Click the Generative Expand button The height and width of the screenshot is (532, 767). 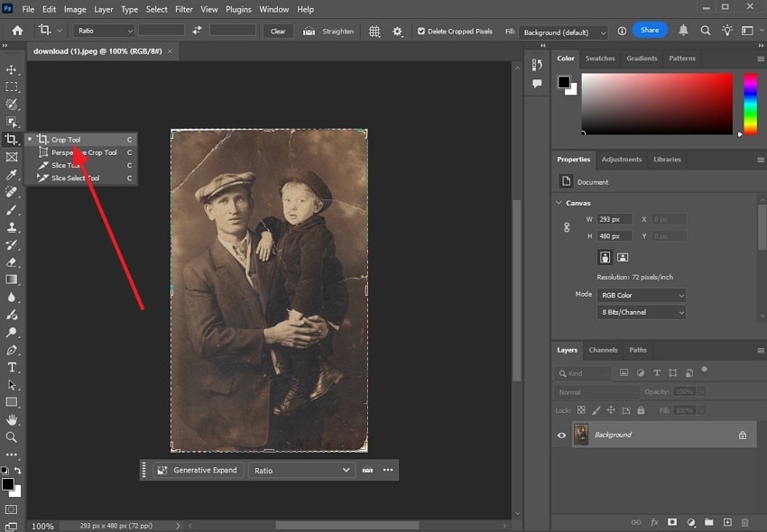click(x=198, y=470)
